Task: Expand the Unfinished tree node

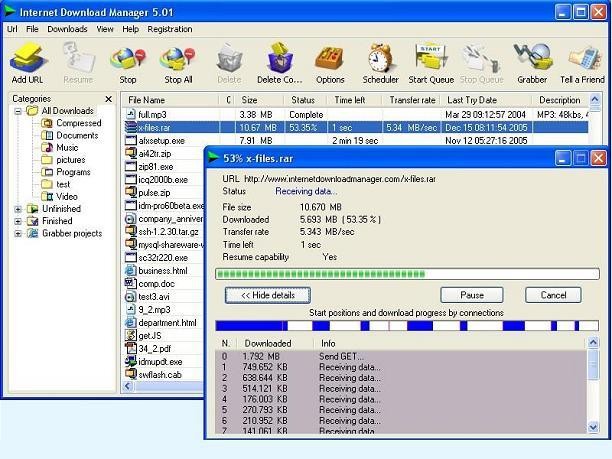Action: (18, 209)
